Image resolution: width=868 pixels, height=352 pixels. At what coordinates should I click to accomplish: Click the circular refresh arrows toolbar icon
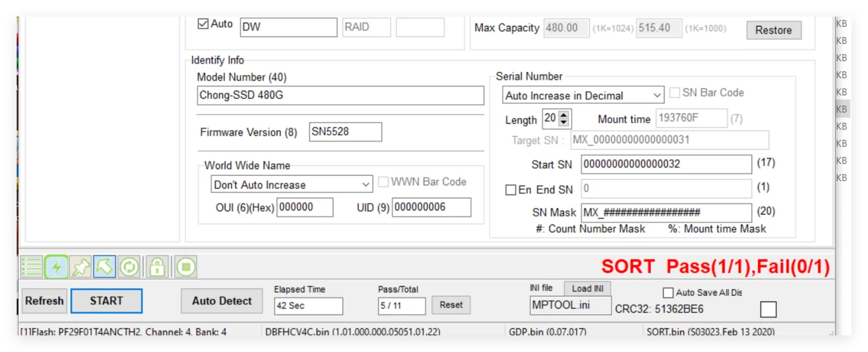(x=129, y=267)
